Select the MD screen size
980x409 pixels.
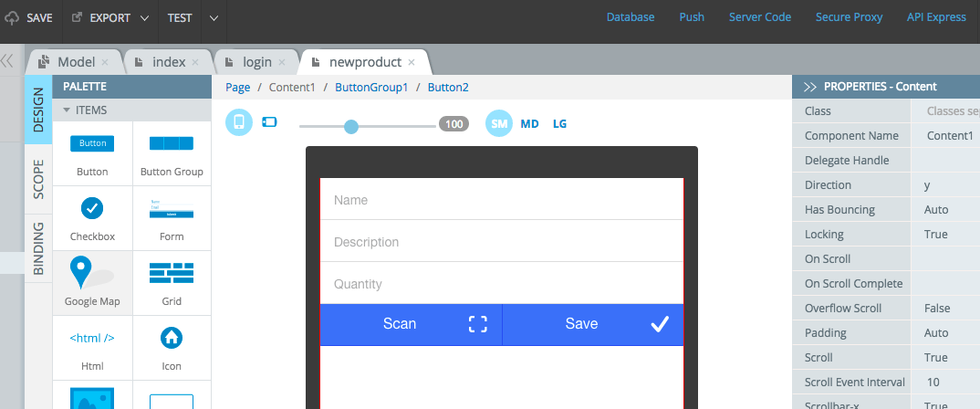tap(529, 124)
